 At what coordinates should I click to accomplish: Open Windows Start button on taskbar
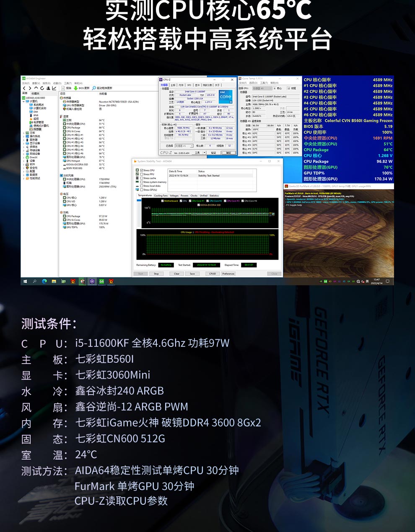[x=25, y=281]
